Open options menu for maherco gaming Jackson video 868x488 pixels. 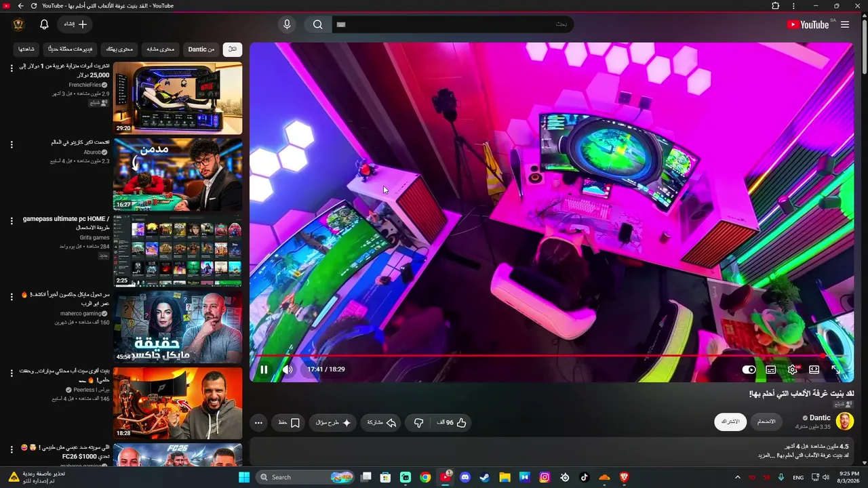click(12, 297)
